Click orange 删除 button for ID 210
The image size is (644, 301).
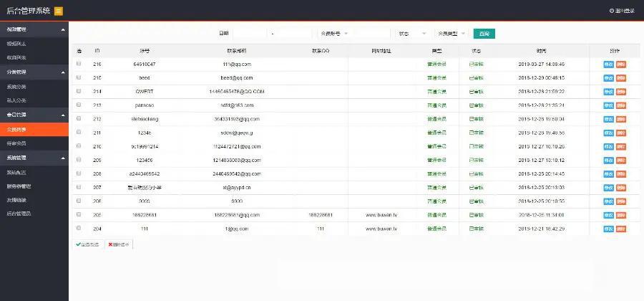click(x=621, y=147)
